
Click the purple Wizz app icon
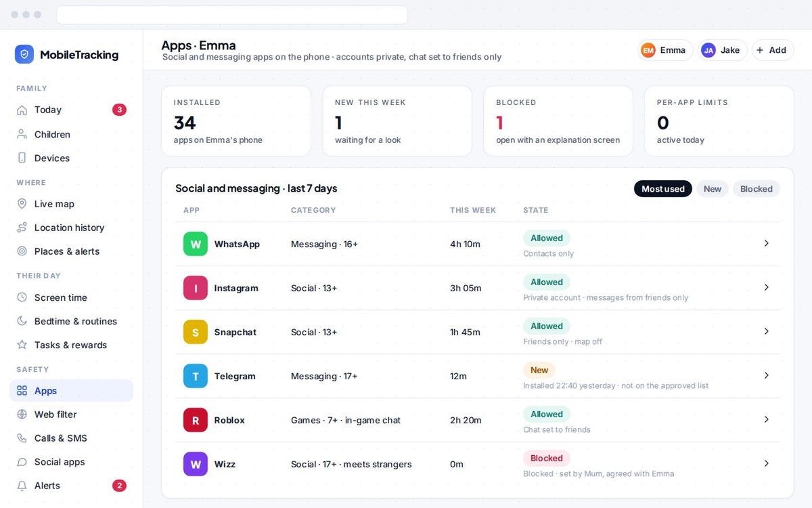[x=196, y=464]
